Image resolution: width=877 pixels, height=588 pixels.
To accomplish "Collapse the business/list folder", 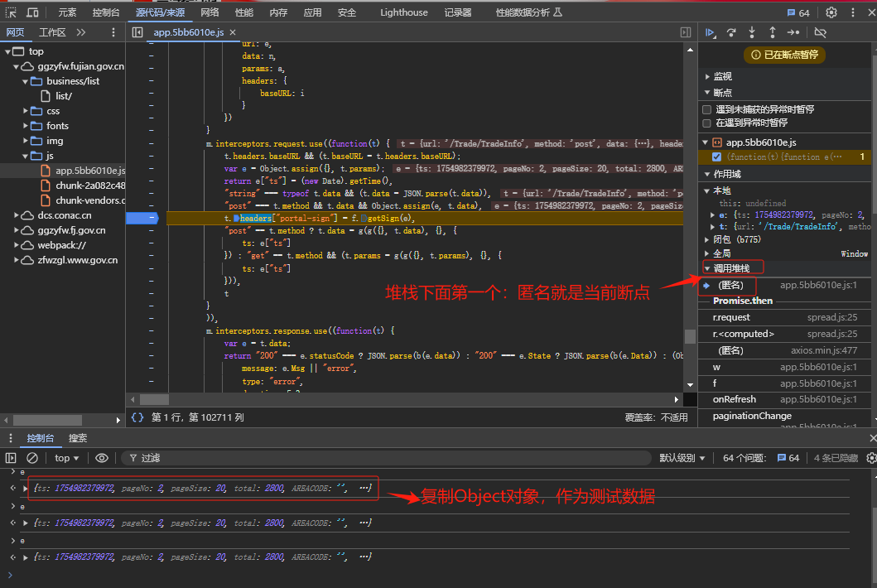I will pos(25,82).
